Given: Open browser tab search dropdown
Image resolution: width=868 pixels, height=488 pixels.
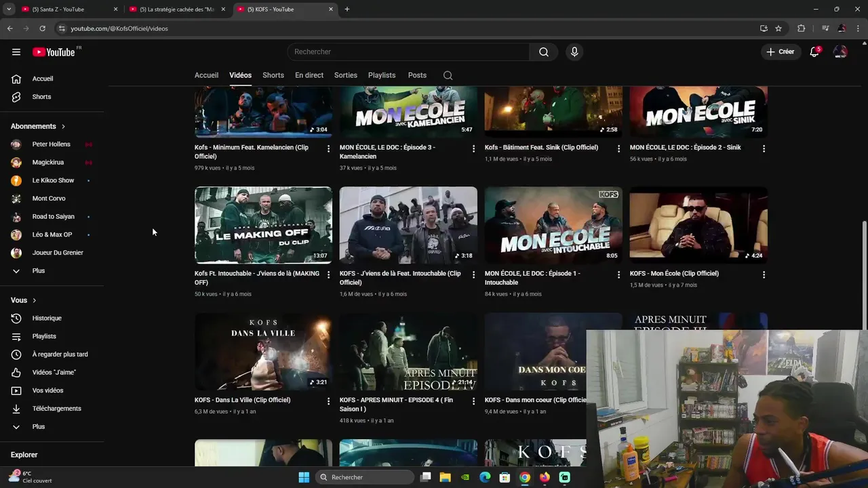Looking at the screenshot, I should coord(9,9).
